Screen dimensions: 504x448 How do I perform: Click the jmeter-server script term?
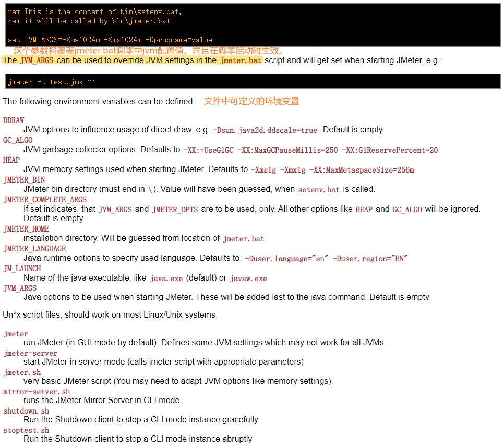point(31,354)
